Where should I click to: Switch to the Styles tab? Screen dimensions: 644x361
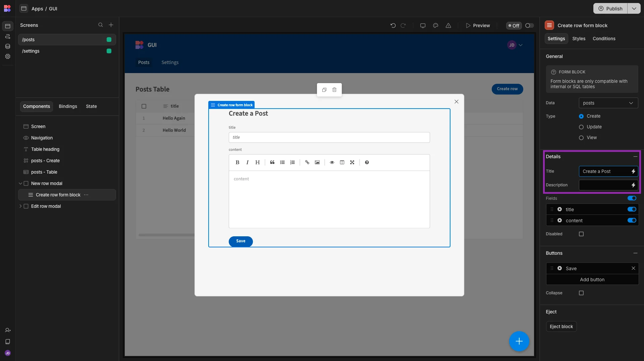pyautogui.click(x=579, y=39)
